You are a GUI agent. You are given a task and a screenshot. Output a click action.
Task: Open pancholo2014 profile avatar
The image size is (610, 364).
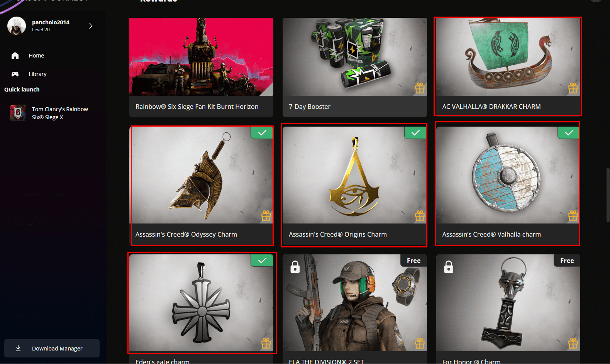17,26
